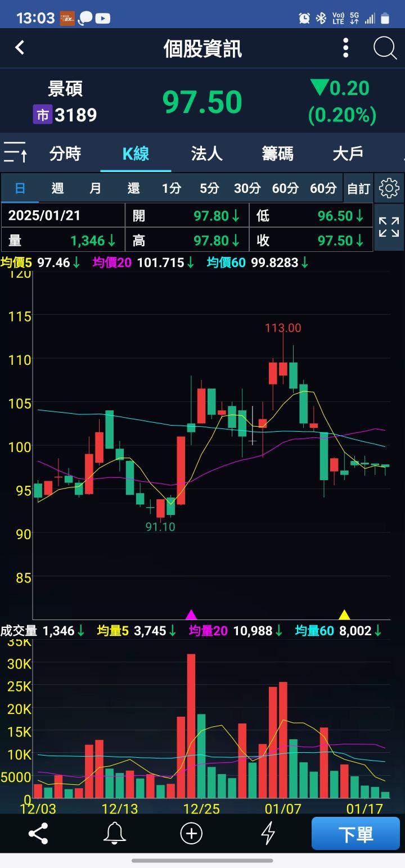Tap the 自訂 custom button
Image resolution: width=405 pixels, height=868 pixels.
[x=358, y=188]
